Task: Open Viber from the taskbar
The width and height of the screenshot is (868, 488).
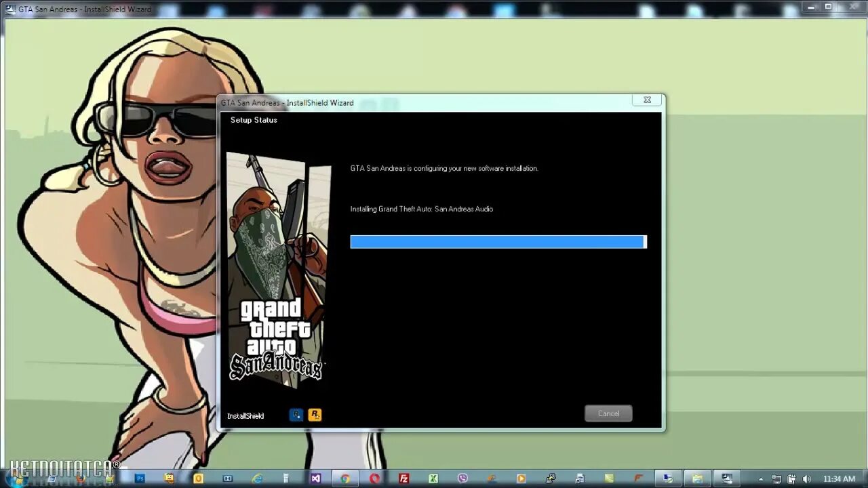Action: pos(462,479)
